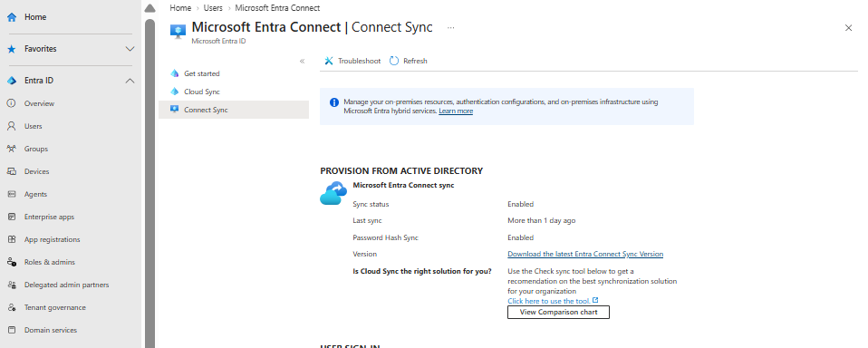Close the Connect Sync blade

coord(848,28)
